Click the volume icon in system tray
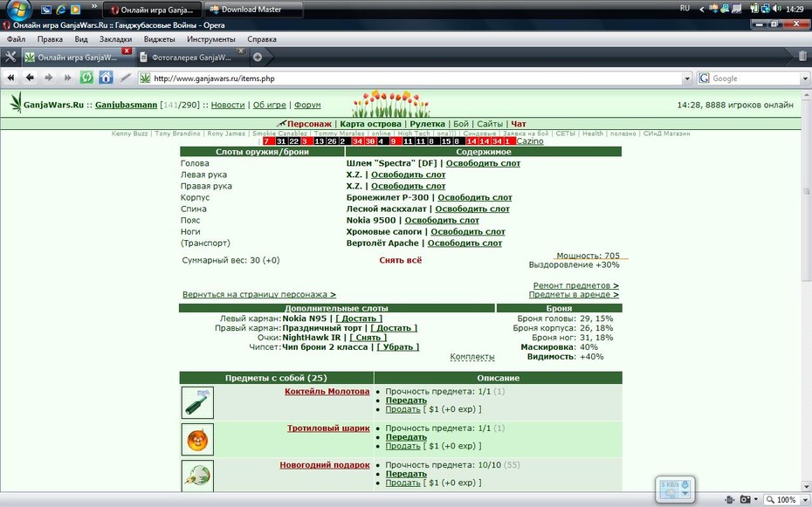 (777, 8)
